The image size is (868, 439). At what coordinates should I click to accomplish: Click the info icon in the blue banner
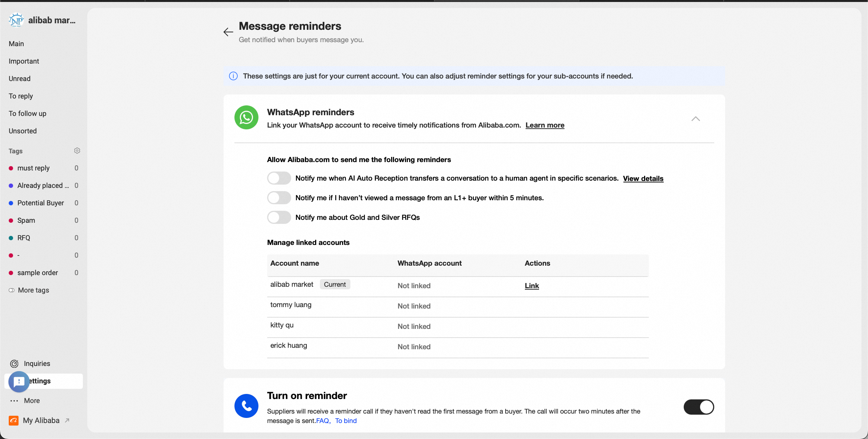point(233,76)
